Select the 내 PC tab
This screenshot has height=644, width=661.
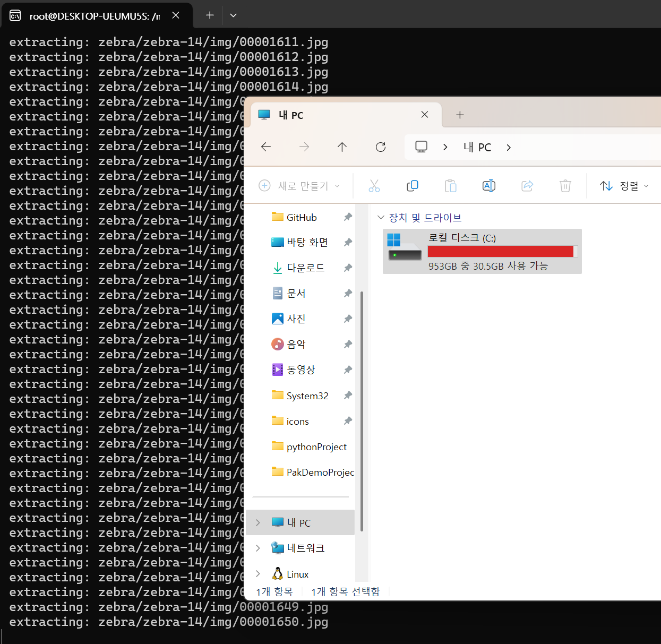point(346,115)
